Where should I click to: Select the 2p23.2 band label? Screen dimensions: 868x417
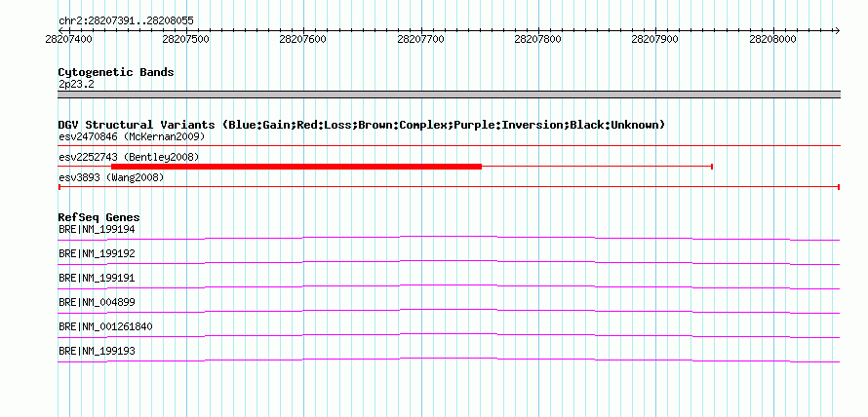(x=76, y=84)
